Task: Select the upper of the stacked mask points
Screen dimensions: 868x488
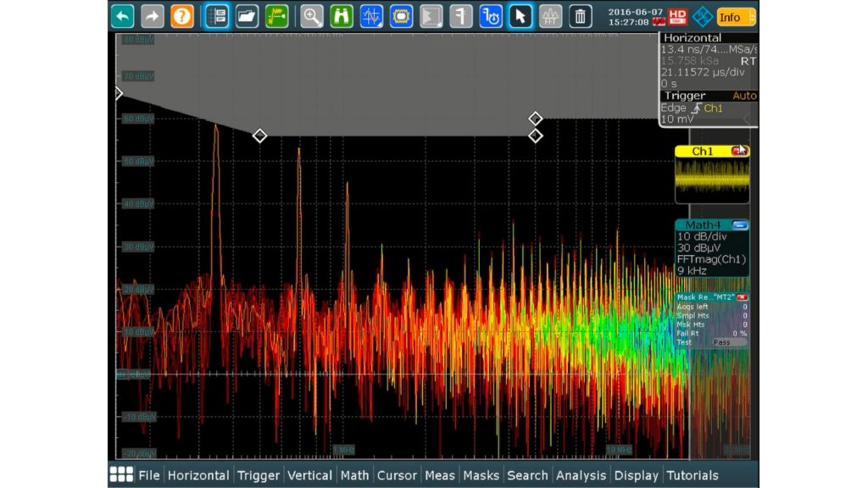Action: point(535,119)
